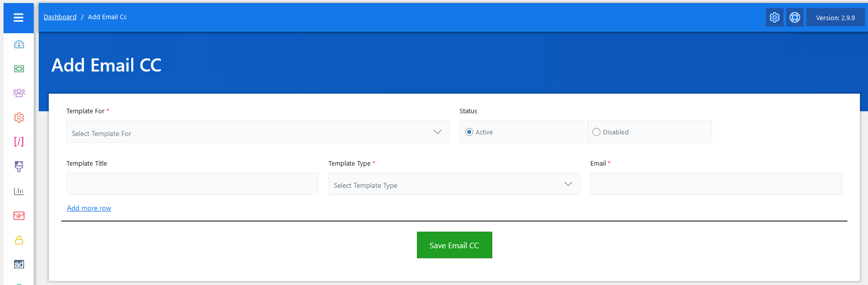Screen dimensions: 868x285
Task: Select the Active status radio button
Action: click(x=469, y=132)
